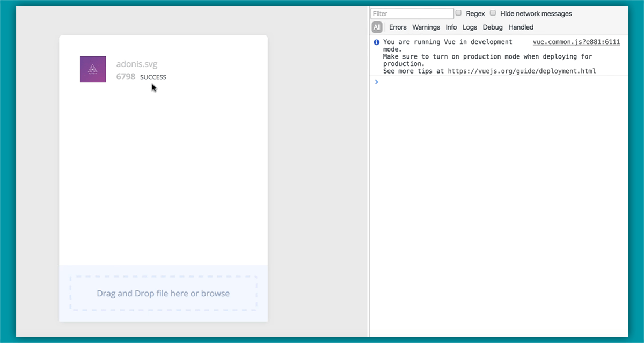The image size is (644, 343).
Task: Enable the Regex checkbox
Action: click(458, 12)
